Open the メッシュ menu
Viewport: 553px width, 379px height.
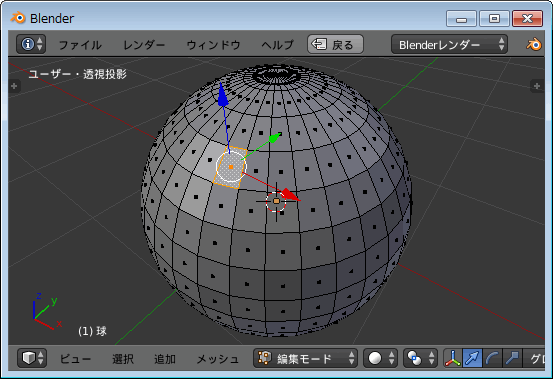point(217,359)
